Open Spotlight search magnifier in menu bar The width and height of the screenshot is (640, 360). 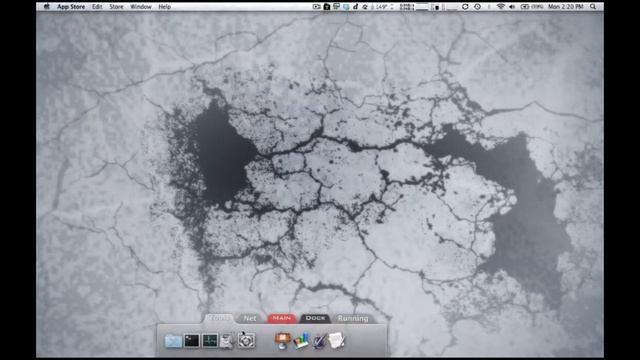[593, 7]
